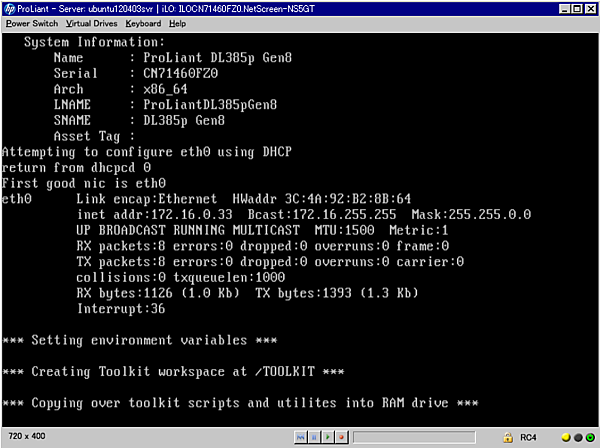
Task: Click the serial number CN71460FZ0
Action: pyautogui.click(x=181, y=73)
